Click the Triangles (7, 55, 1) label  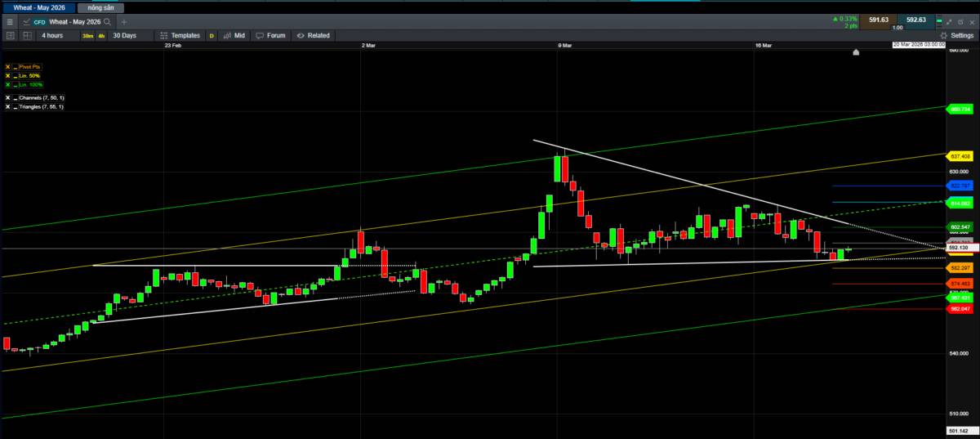(42, 107)
